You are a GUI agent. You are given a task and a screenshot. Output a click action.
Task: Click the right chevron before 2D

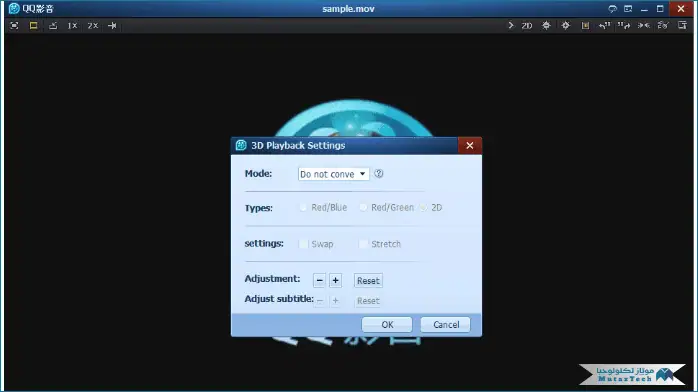pyautogui.click(x=511, y=25)
